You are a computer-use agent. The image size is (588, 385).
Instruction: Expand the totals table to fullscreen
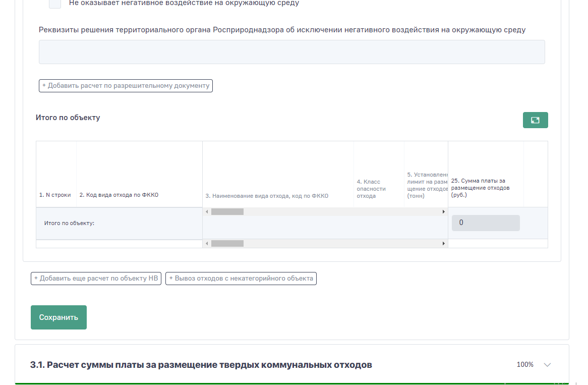click(535, 120)
